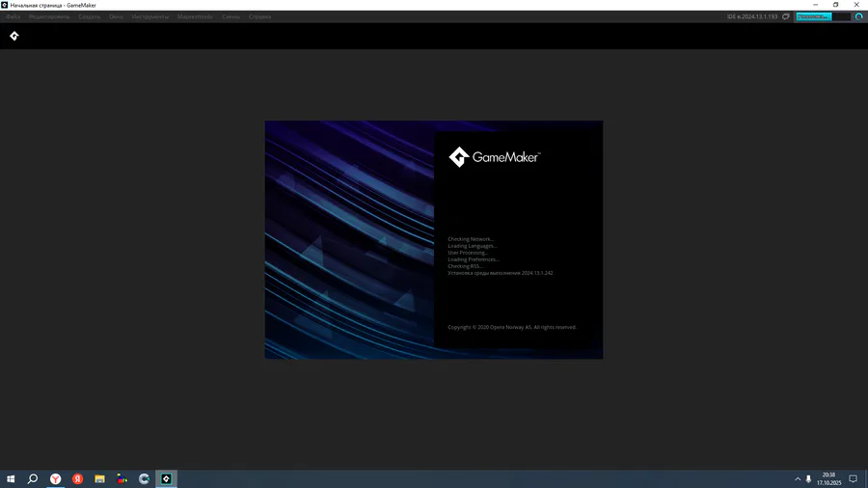Click the 'Checking RSS...' status line
Image resolution: width=868 pixels, height=488 pixels.
pos(465,266)
